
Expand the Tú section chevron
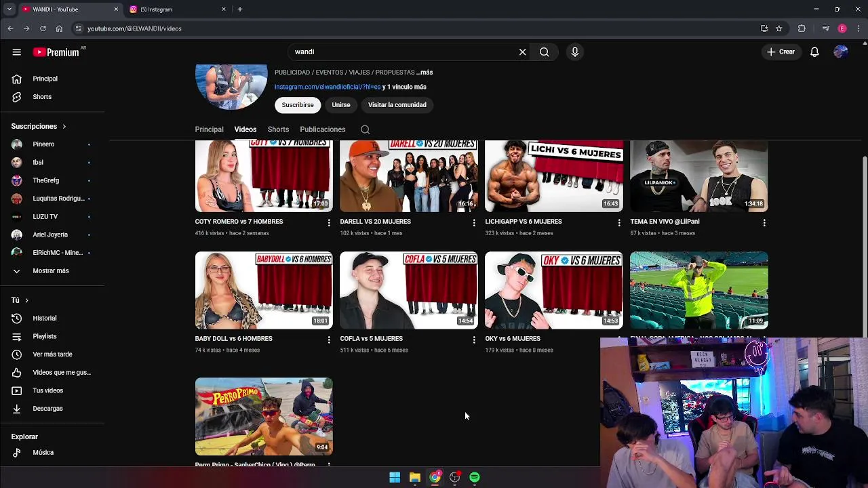tap(26, 300)
